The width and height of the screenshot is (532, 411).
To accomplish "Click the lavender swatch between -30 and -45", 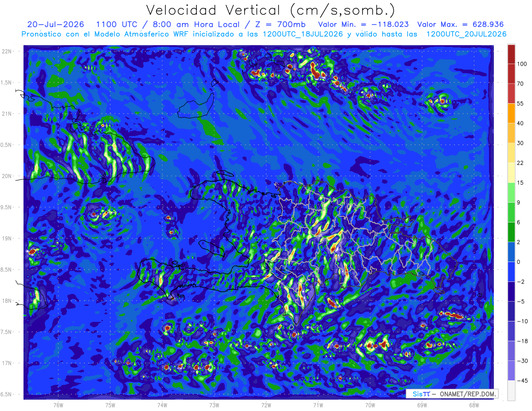I will coord(511,370).
